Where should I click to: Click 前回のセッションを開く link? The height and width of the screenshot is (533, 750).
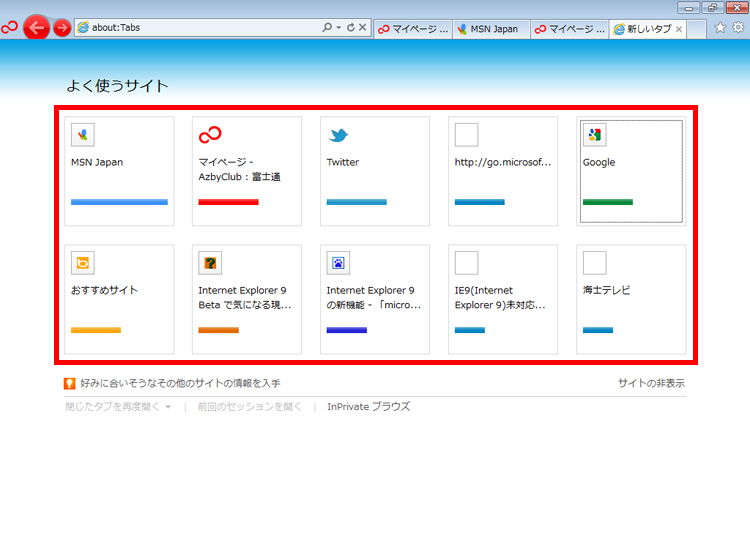click(250, 407)
